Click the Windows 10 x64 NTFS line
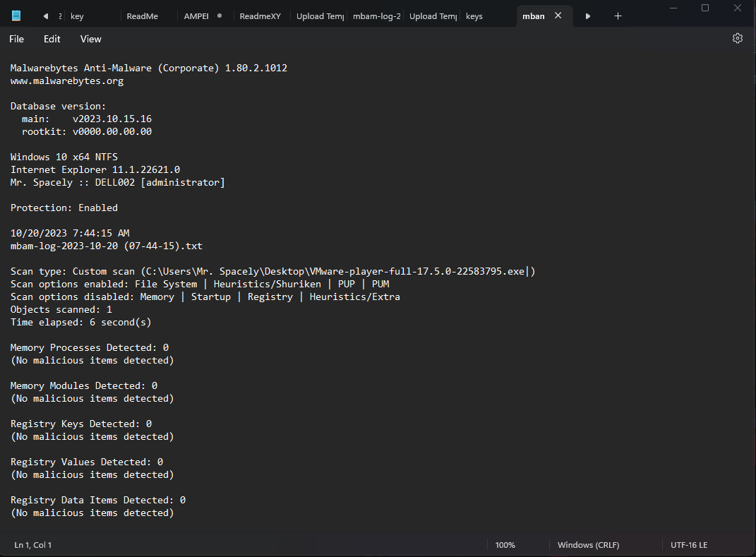This screenshot has width=756, height=557. click(64, 157)
